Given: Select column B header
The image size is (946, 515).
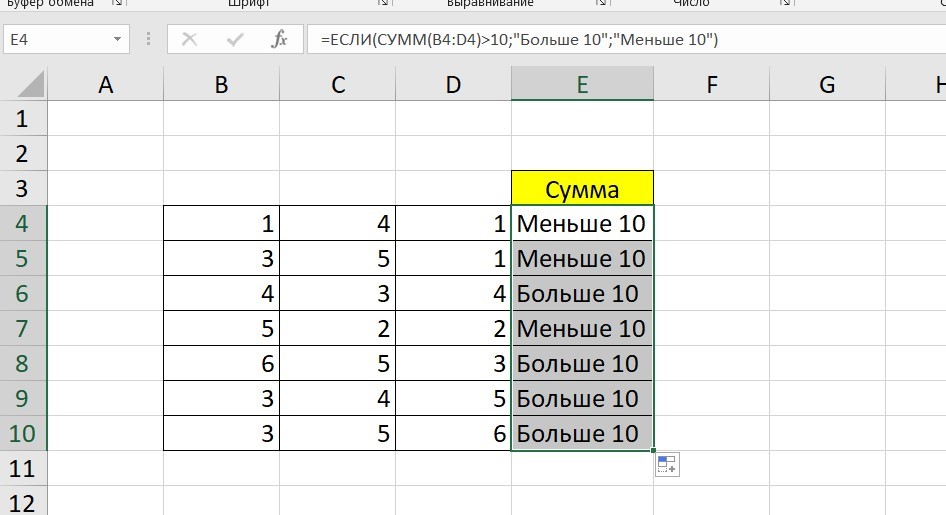Looking at the screenshot, I should pyautogui.click(x=221, y=85).
